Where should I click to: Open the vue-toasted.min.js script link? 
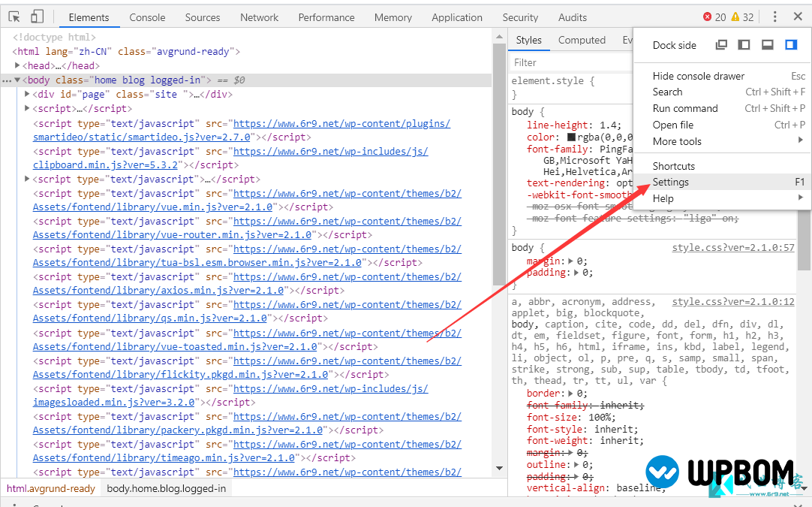(x=247, y=340)
